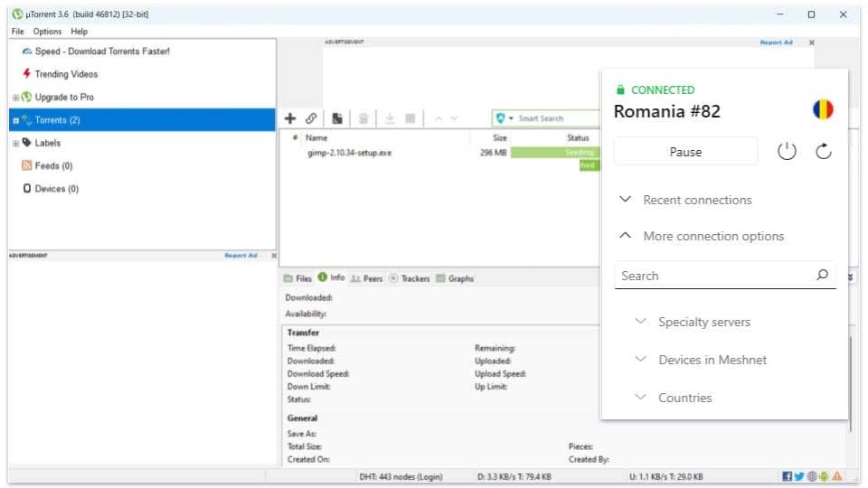Pause the VPN connection
The image size is (868, 488).
click(685, 152)
